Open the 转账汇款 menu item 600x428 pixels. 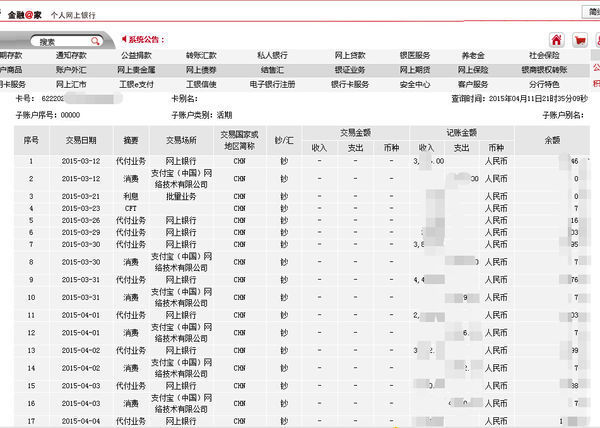coord(201,55)
